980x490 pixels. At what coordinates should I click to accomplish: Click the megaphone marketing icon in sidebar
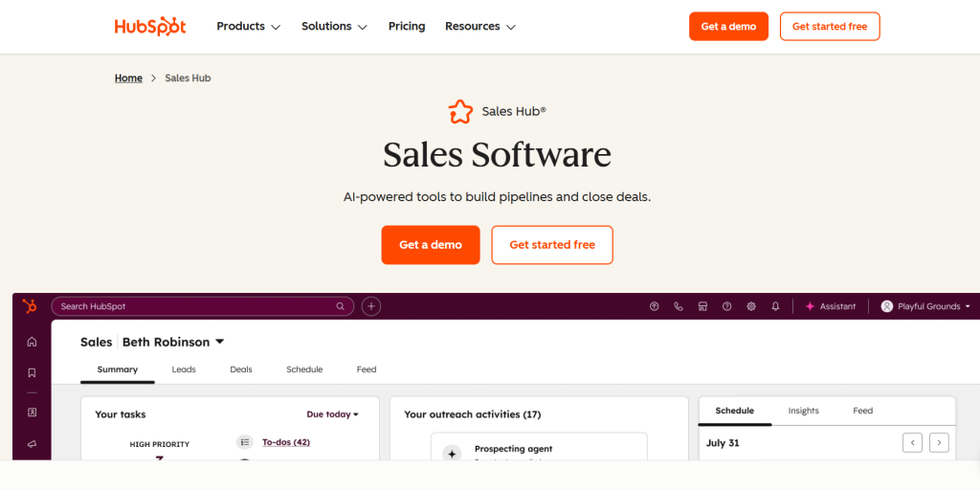[32, 444]
